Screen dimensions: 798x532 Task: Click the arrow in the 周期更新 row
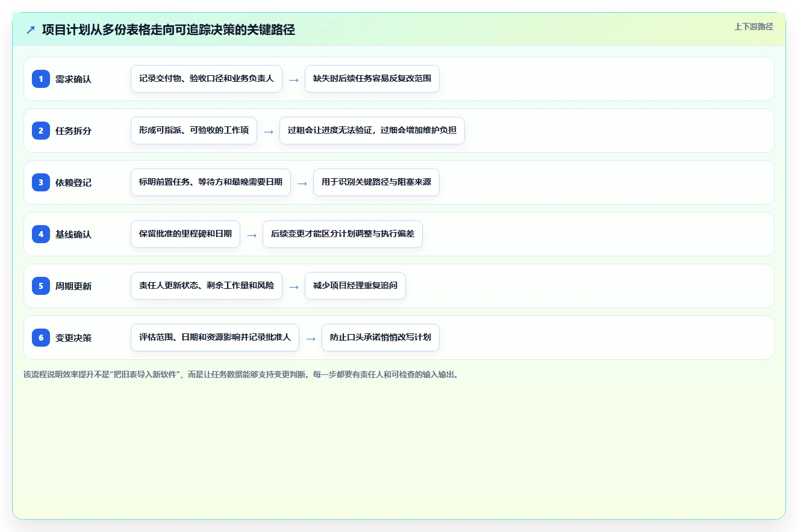(x=294, y=286)
